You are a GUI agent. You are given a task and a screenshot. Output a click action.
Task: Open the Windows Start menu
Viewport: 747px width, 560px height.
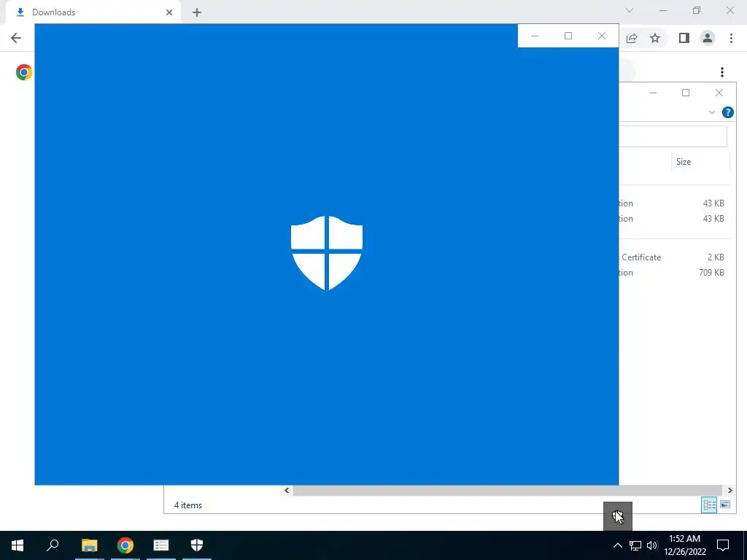pos(18,545)
